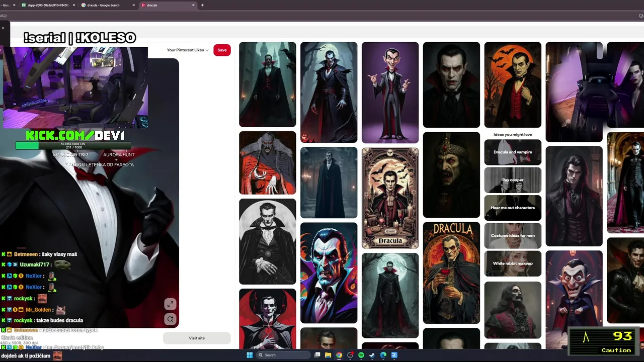Click Betmeeen's message 'šaky vlasy maš'
The width and height of the screenshot is (644, 362).
coord(59,254)
